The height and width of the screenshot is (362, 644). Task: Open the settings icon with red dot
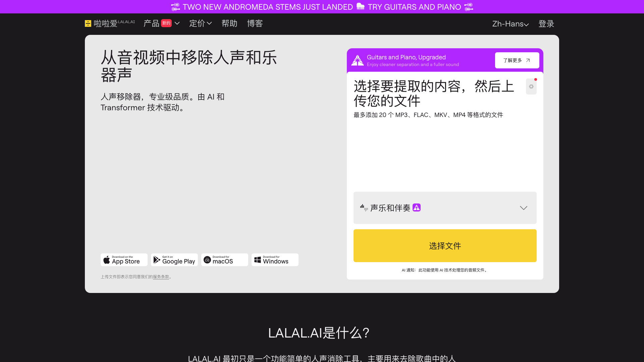[531, 86]
